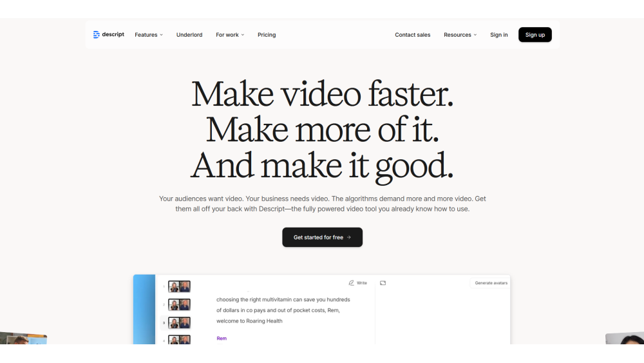
Task: Click the aspect ratio icon above the canvas
Action: click(x=383, y=283)
